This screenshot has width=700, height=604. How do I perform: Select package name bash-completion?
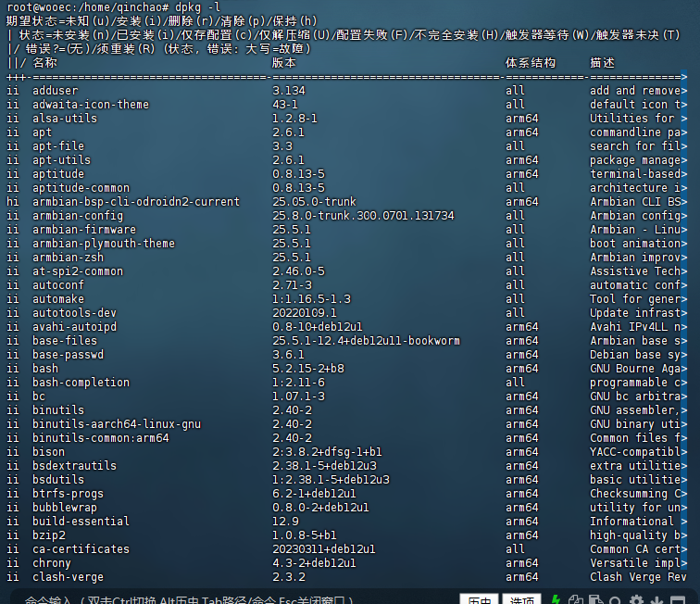pos(81,383)
